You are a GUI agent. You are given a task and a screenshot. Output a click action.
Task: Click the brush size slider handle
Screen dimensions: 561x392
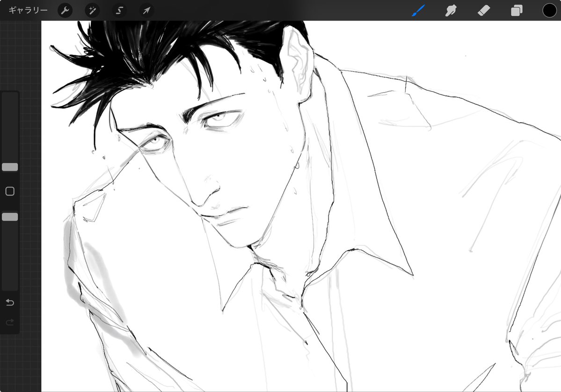(10, 167)
